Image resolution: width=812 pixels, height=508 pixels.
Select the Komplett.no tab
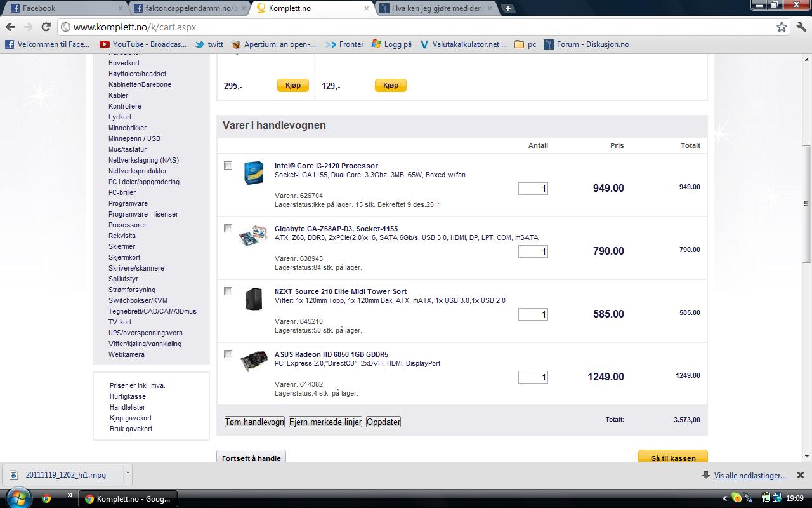tap(312, 8)
